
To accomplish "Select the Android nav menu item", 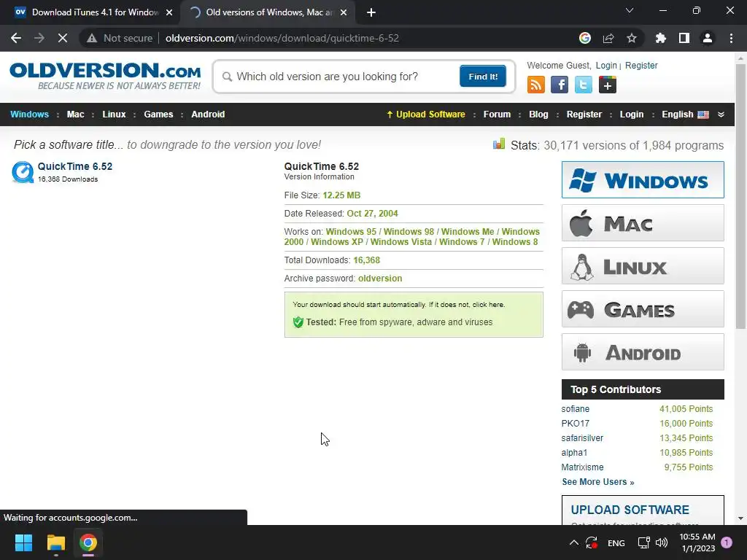I will click(x=208, y=114).
